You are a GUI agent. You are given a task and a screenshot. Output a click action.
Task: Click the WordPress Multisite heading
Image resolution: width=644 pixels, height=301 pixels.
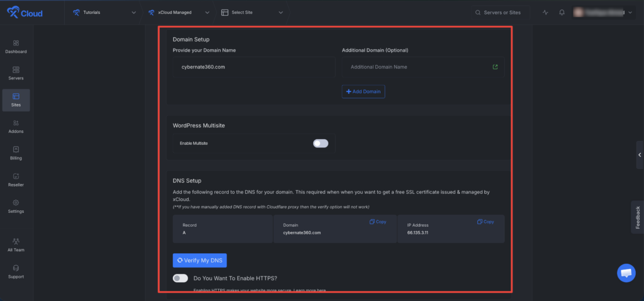(x=199, y=125)
